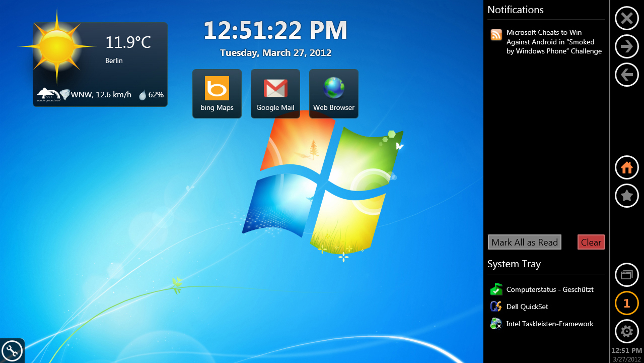Open settings via the gear icon
Screen dimensions: 644x363
[x=627, y=331]
